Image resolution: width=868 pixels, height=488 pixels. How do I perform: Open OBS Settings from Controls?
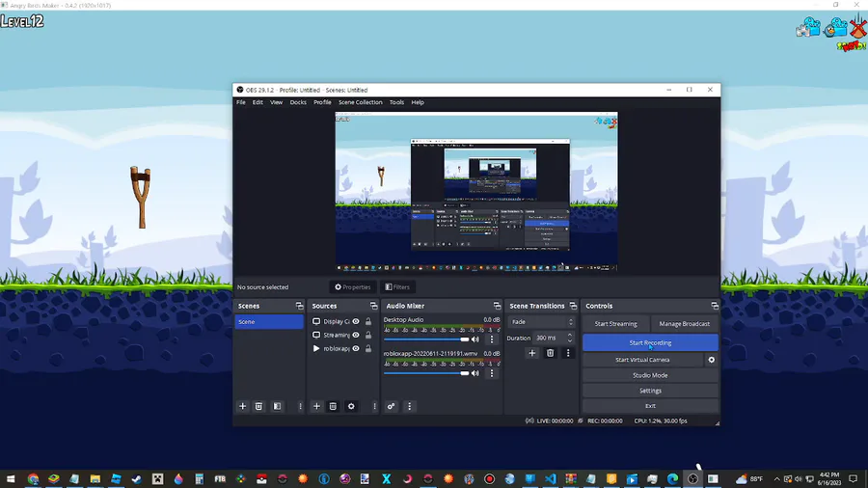pos(650,391)
